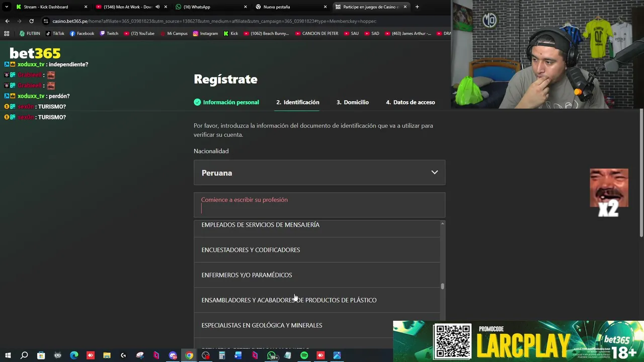Open the CANCION DE PETER bookmark

(316, 34)
